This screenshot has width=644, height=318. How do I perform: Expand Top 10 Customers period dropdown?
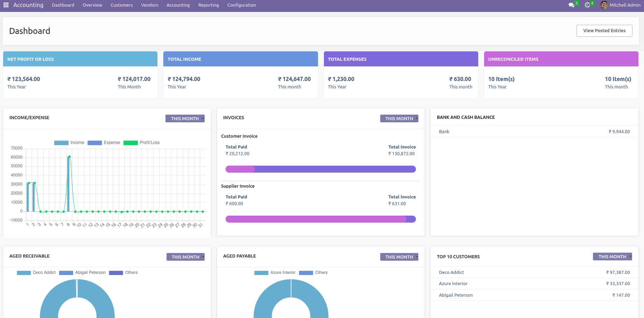[x=612, y=256]
